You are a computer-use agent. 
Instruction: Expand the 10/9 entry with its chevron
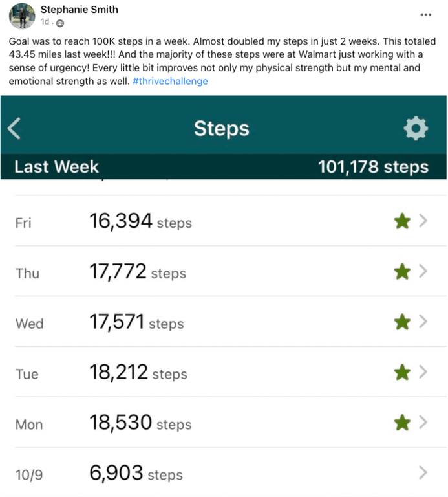click(423, 473)
